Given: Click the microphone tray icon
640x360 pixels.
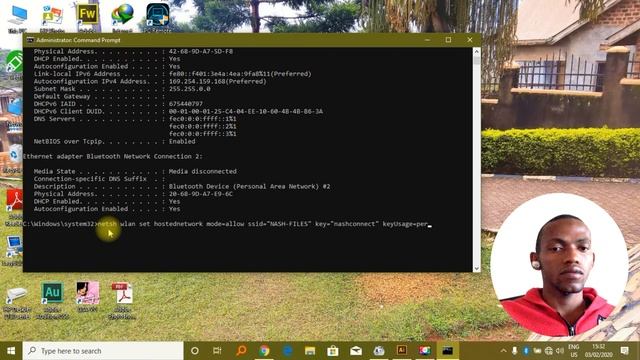Looking at the screenshot, I should click(x=515, y=351).
